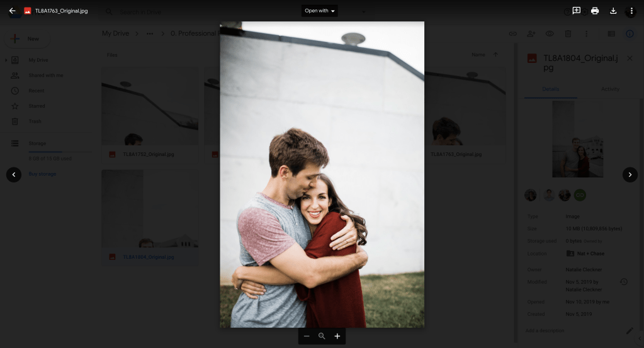Go to next image with right arrow
The height and width of the screenshot is (348, 644).
pos(630,174)
